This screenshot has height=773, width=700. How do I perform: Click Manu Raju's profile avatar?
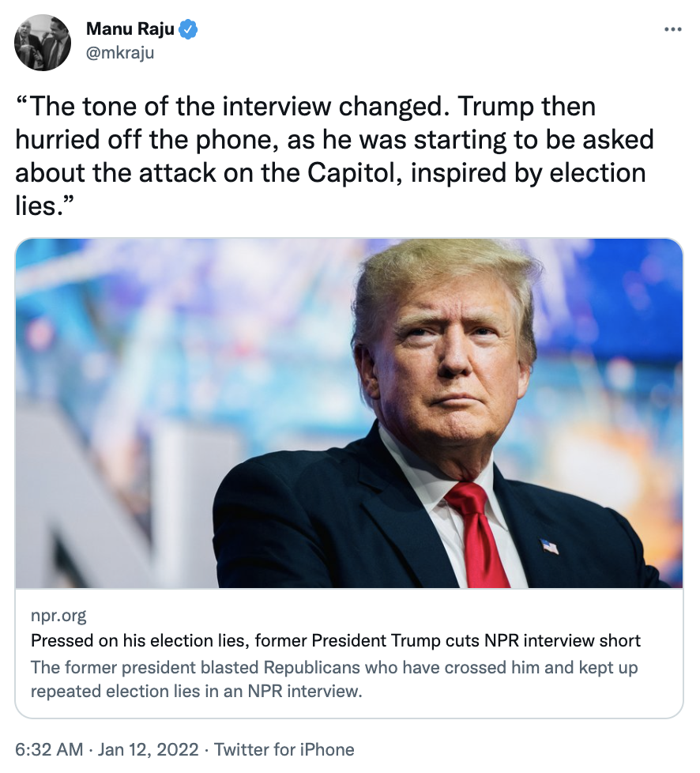click(43, 43)
